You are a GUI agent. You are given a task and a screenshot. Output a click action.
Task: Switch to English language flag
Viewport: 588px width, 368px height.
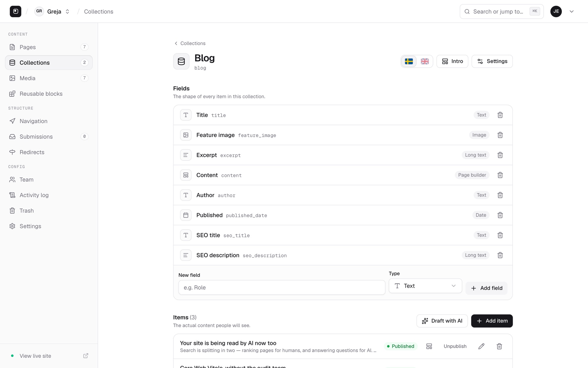pyautogui.click(x=425, y=61)
